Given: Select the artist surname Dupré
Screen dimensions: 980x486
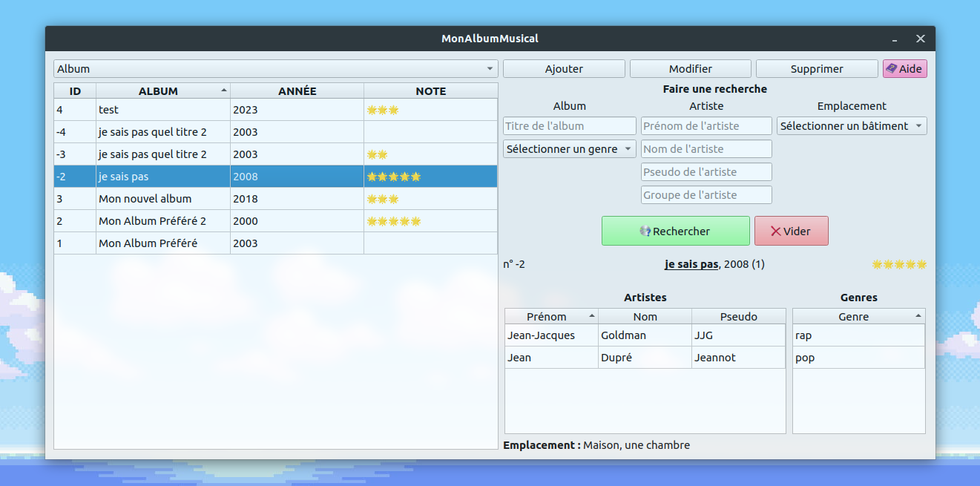Looking at the screenshot, I should tap(645, 358).
